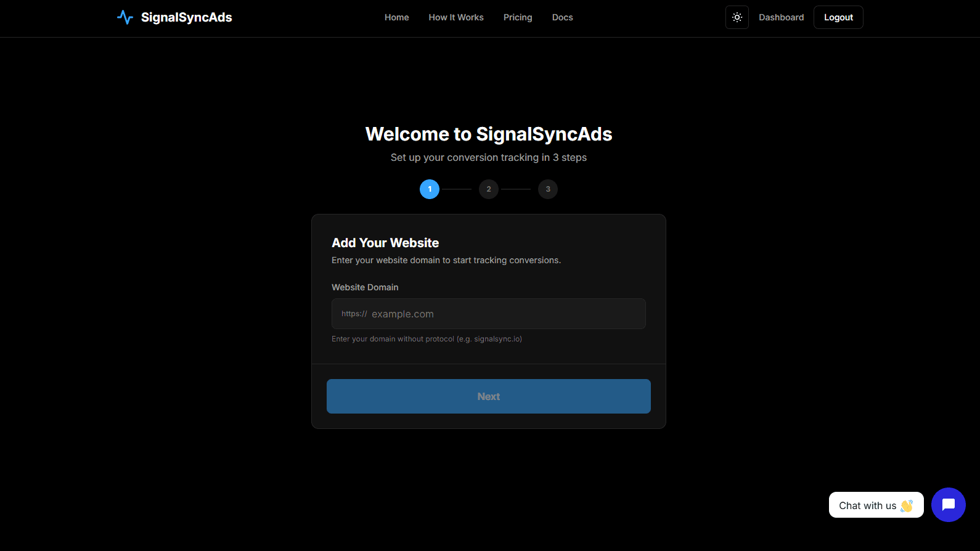Screen dimensions: 980x551
Task: Click 'Set up your conversion tracking' subtitle
Action: tap(489, 157)
